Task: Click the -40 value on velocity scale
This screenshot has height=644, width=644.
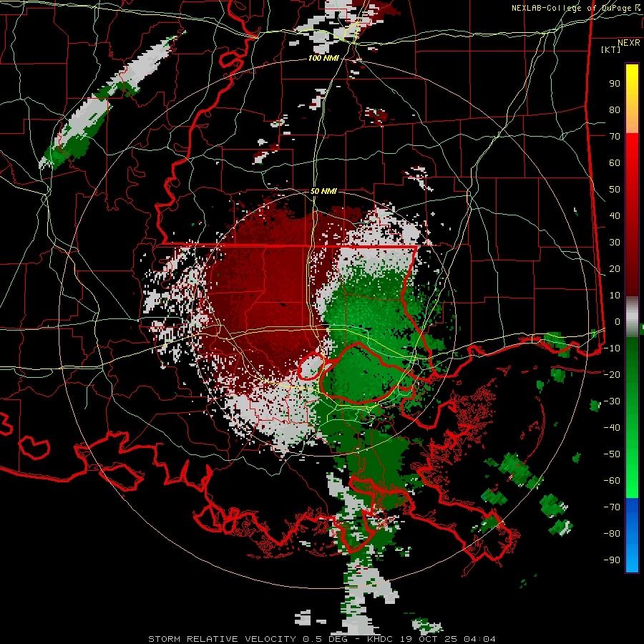Action: pyautogui.click(x=612, y=428)
